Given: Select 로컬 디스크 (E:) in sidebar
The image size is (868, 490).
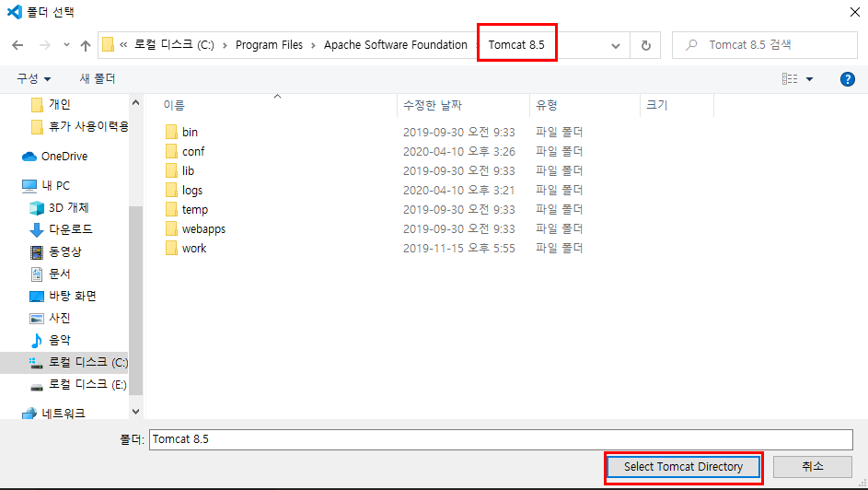Looking at the screenshot, I should coord(78,384).
